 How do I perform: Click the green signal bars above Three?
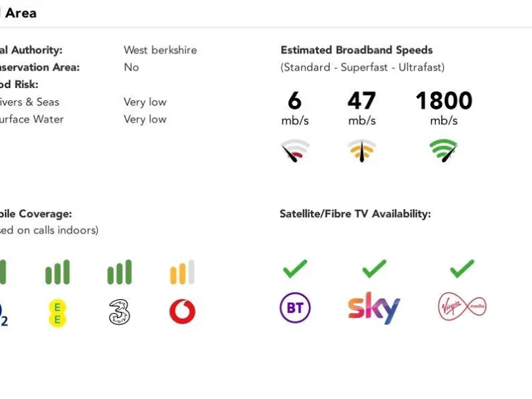coord(119,272)
